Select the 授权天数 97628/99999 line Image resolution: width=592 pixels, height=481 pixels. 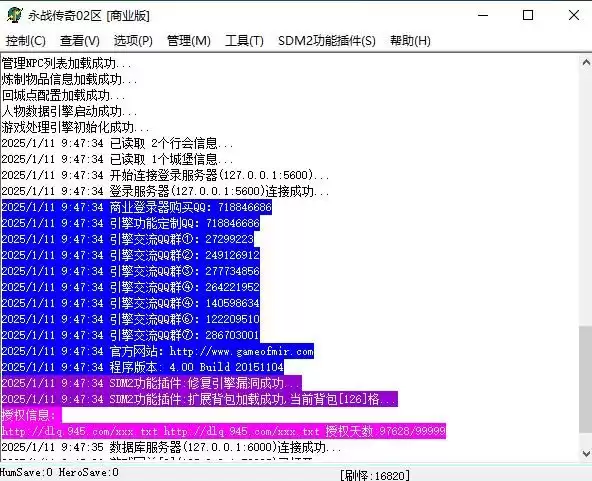(x=224, y=431)
